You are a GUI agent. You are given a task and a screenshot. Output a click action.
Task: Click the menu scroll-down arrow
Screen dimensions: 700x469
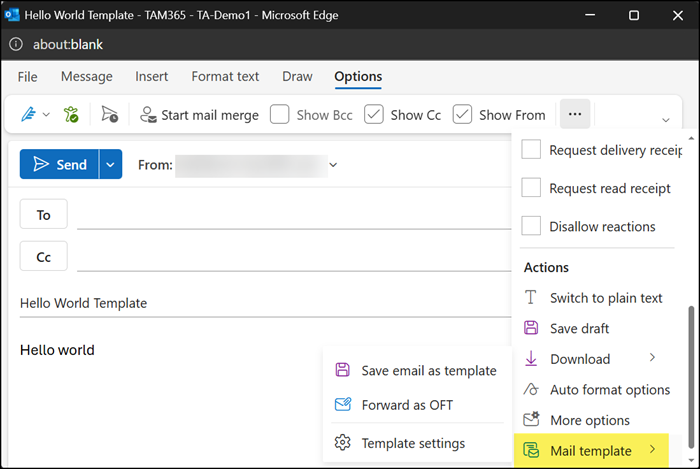pyautogui.click(x=691, y=460)
